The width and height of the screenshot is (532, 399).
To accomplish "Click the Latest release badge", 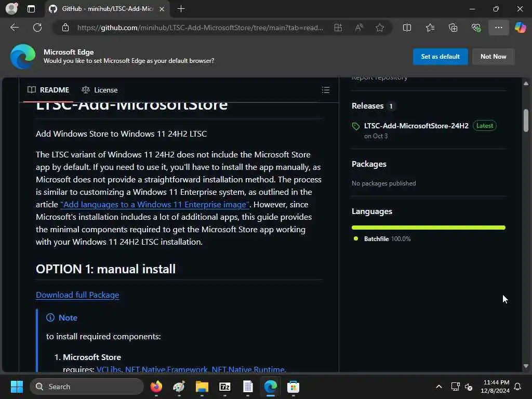I will tap(485, 126).
